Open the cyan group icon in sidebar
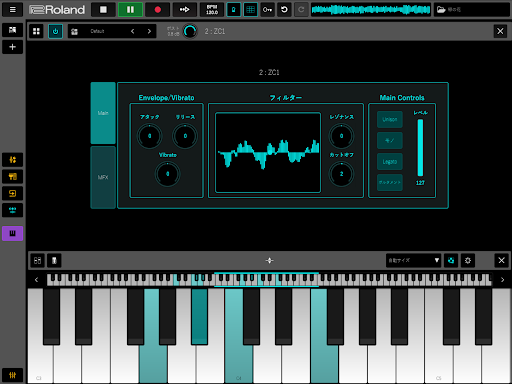 12,210
